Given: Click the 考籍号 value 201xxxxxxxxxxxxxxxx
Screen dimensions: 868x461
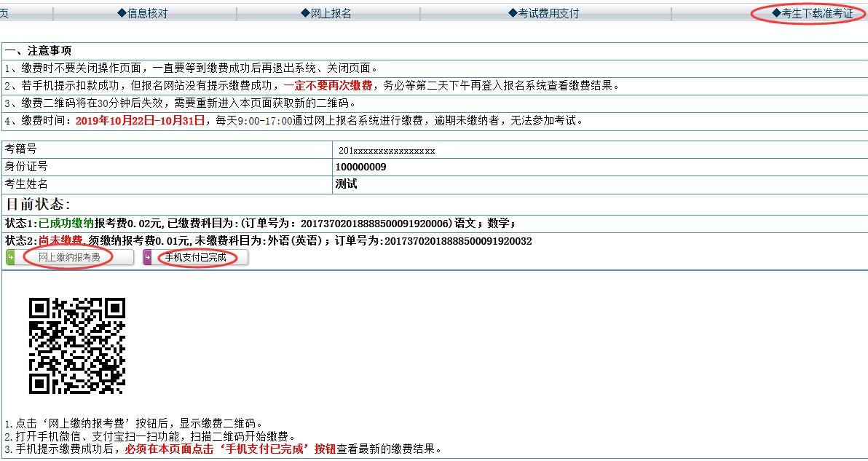Looking at the screenshot, I should coord(387,150).
